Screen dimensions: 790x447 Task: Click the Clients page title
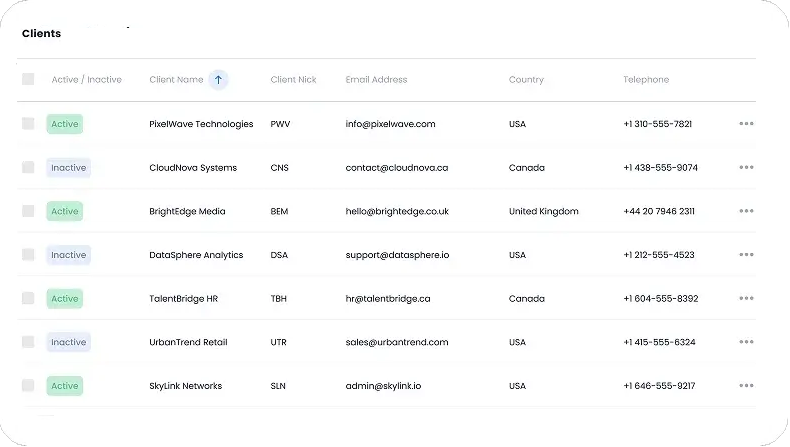(41, 33)
